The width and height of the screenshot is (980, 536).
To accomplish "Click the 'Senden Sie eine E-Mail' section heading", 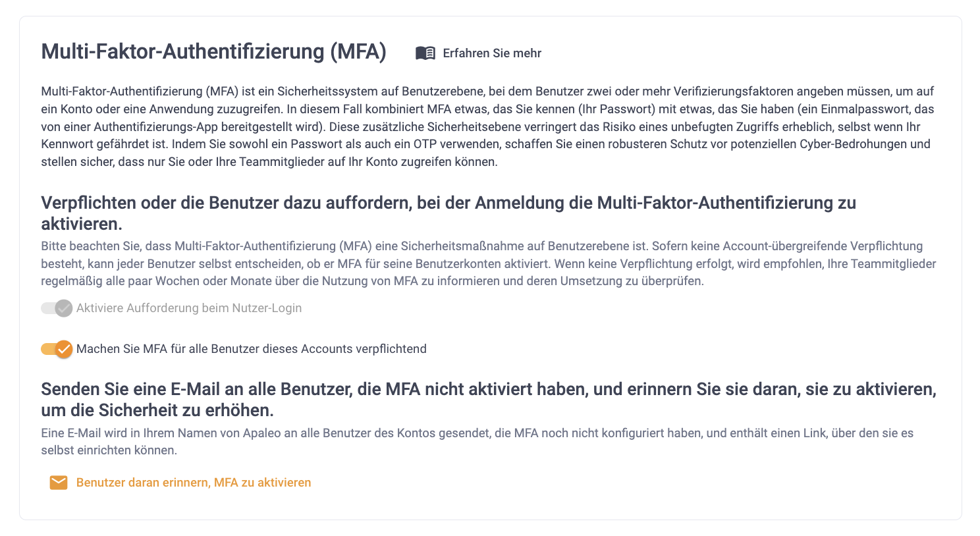I will [x=489, y=399].
